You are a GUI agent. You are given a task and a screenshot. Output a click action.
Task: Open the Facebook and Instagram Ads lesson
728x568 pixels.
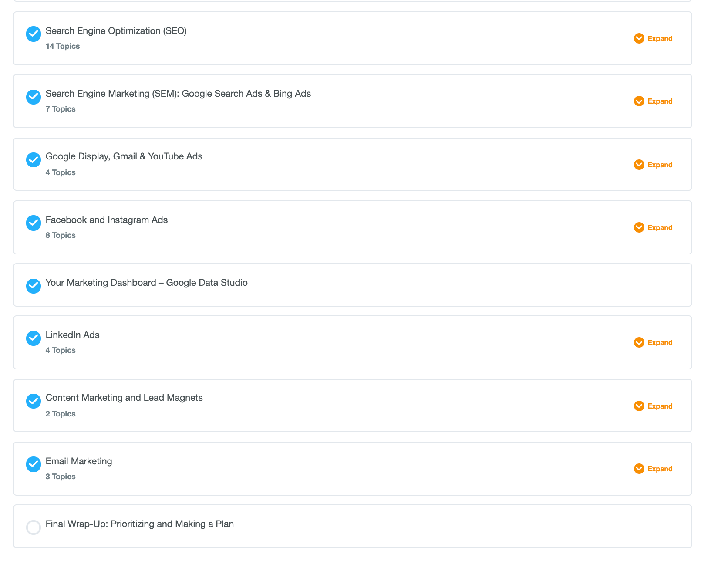click(107, 220)
